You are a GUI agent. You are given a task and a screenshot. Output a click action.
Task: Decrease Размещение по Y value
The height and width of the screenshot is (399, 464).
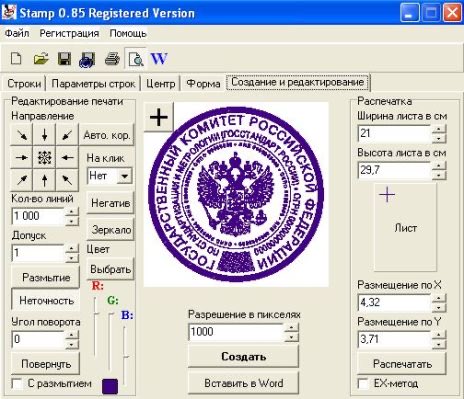(439, 344)
